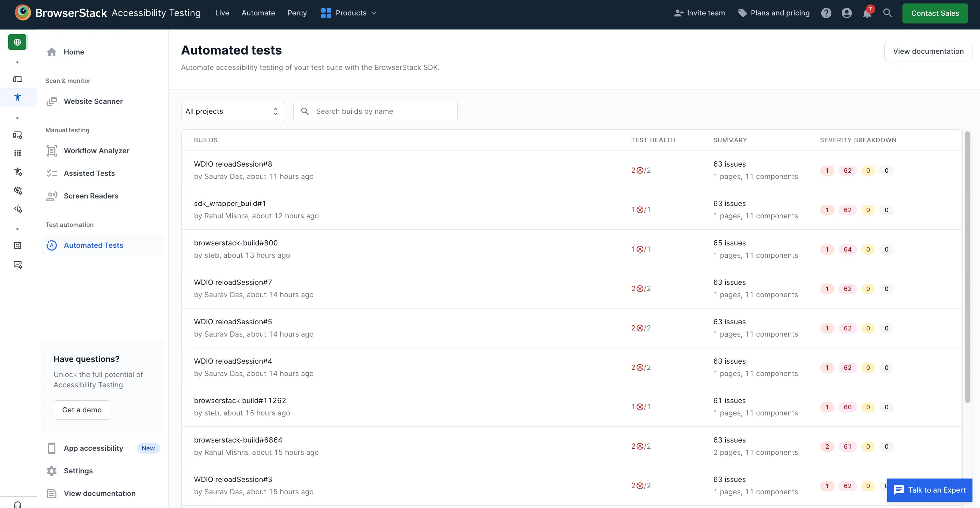Image resolution: width=980 pixels, height=508 pixels.
Task: Click the builds table vertical scrollbar
Action: click(967, 267)
